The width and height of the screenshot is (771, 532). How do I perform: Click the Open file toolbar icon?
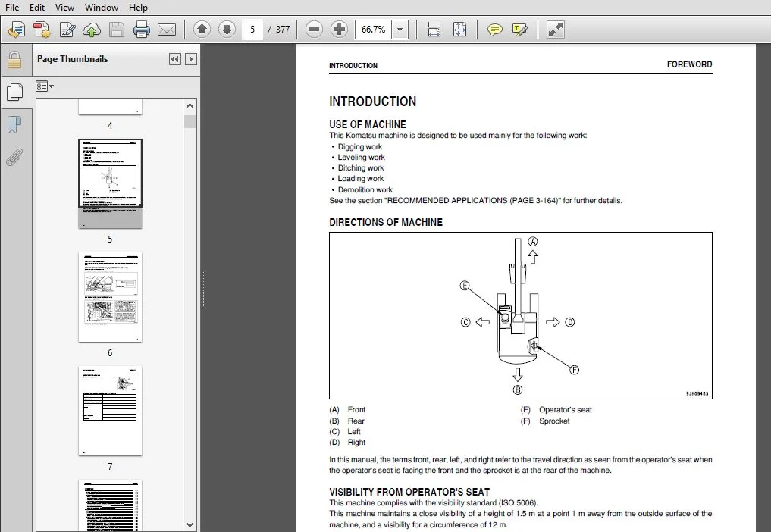click(x=16, y=30)
